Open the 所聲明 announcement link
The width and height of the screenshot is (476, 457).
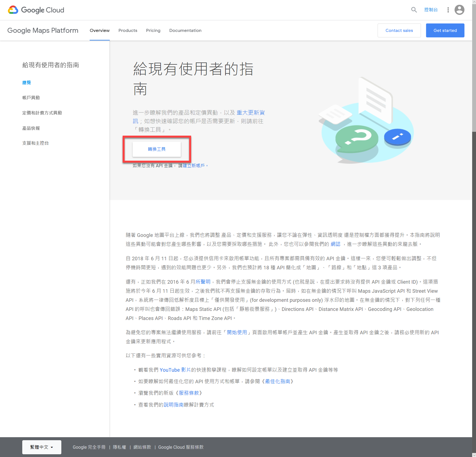[203, 282]
